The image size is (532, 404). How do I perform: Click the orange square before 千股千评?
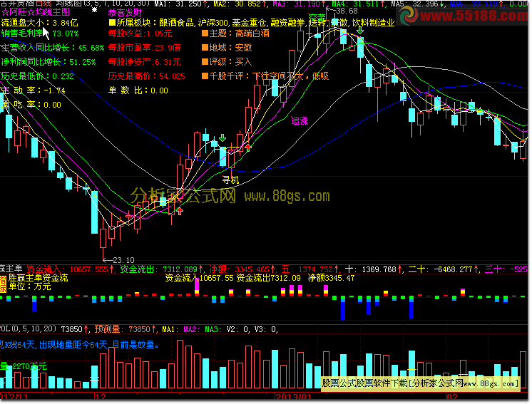point(205,76)
